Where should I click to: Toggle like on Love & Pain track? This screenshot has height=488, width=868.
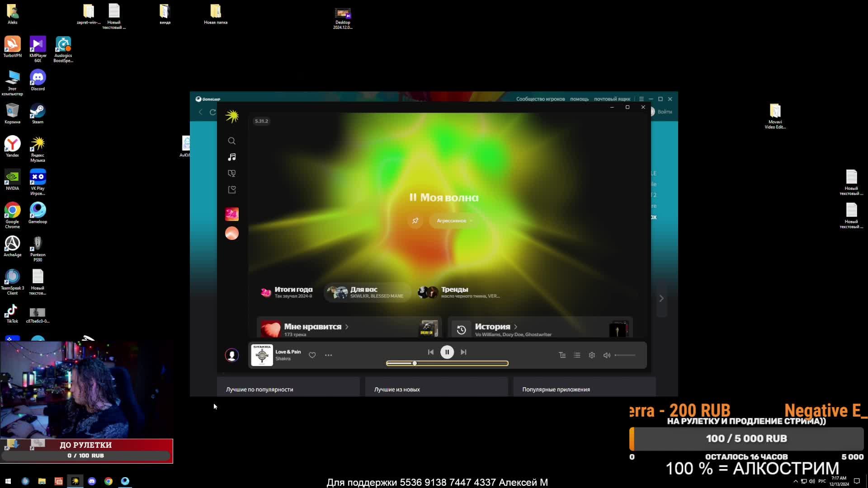313,355
